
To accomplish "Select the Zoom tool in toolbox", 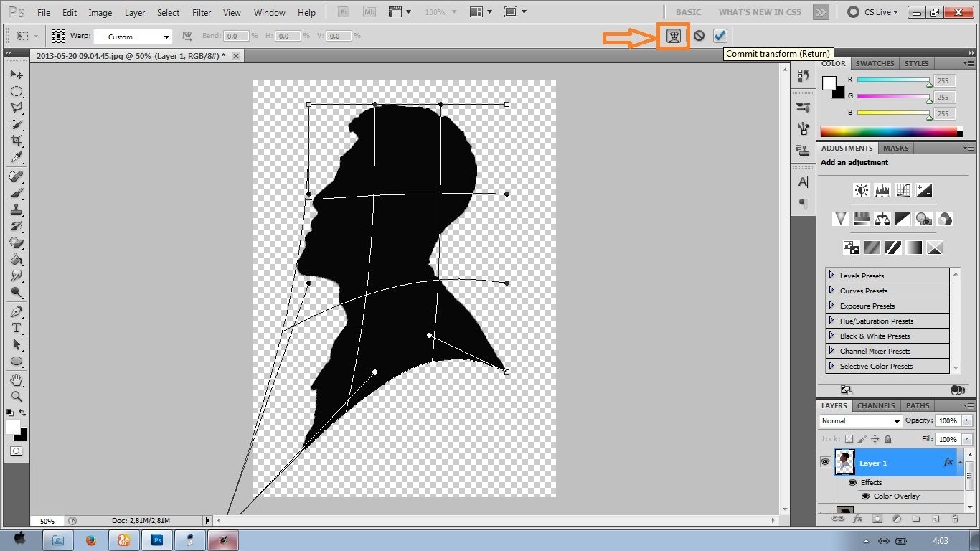I will click(16, 396).
